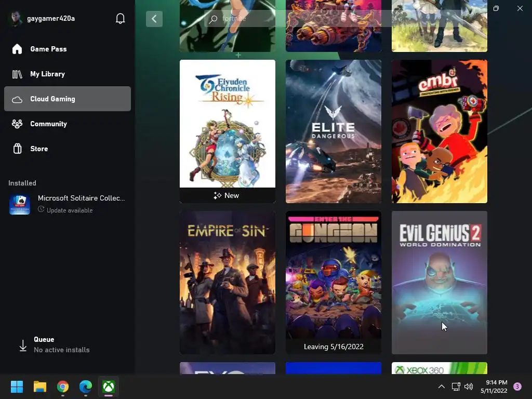Image resolution: width=532 pixels, height=399 pixels.
Task: Click the volume speaker tray icon
Action: pyautogui.click(x=469, y=387)
